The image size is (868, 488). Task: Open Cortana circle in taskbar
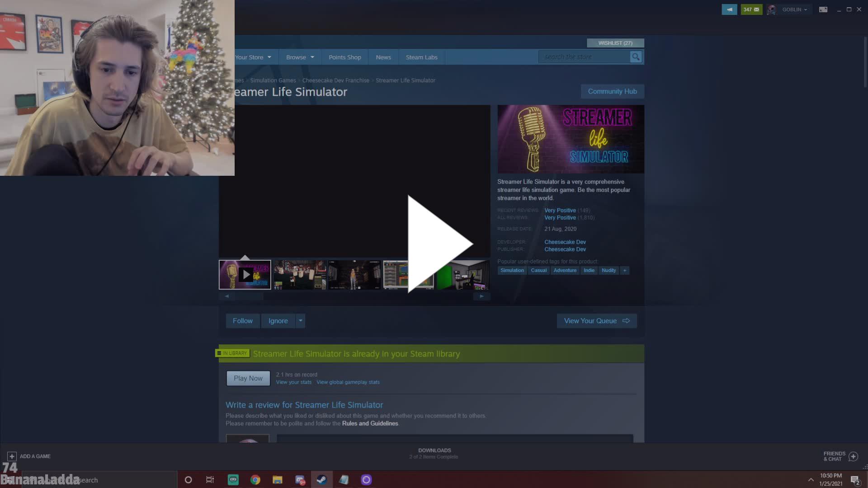189,480
